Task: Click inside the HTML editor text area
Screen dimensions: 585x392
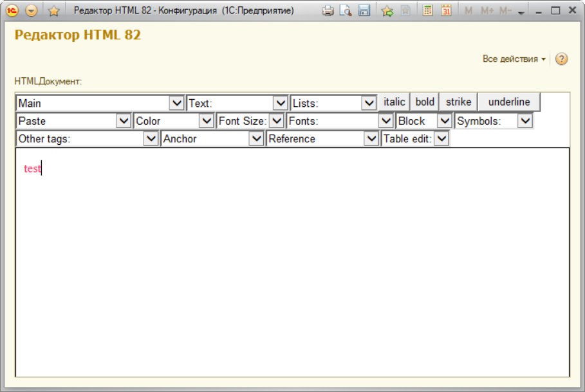Action: 292,262
